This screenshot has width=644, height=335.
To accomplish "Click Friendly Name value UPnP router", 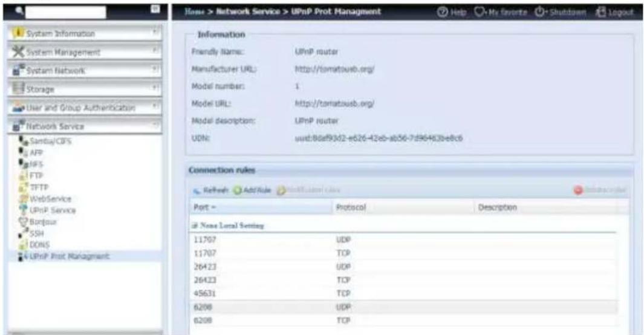I will [x=316, y=52].
